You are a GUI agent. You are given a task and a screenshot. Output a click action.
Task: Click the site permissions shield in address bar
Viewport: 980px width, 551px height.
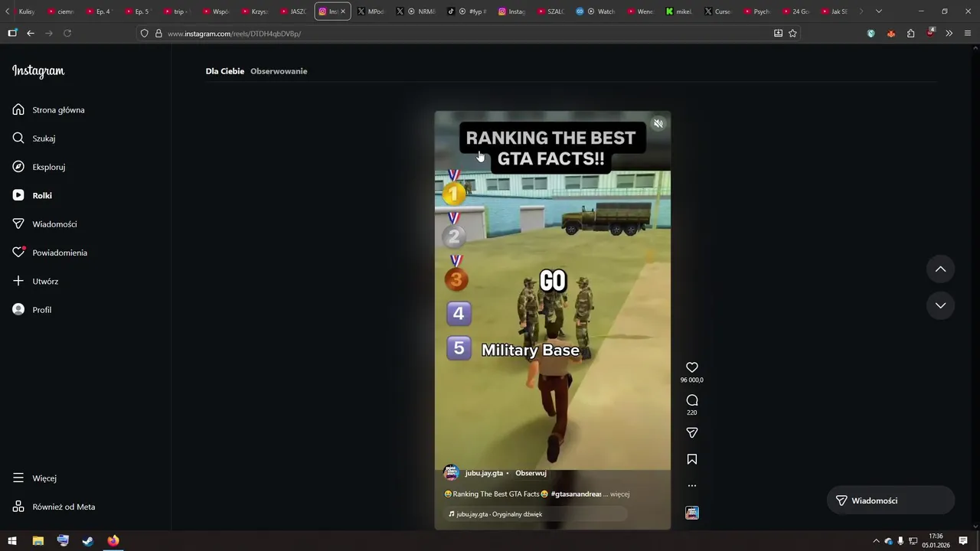(145, 34)
